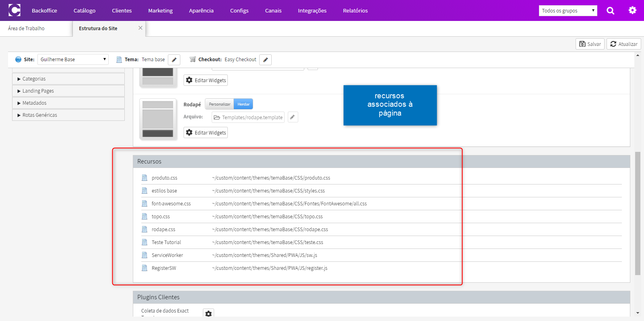Click the Templates/rodape.template file field
This screenshot has width=644, height=321.
pos(248,117)
